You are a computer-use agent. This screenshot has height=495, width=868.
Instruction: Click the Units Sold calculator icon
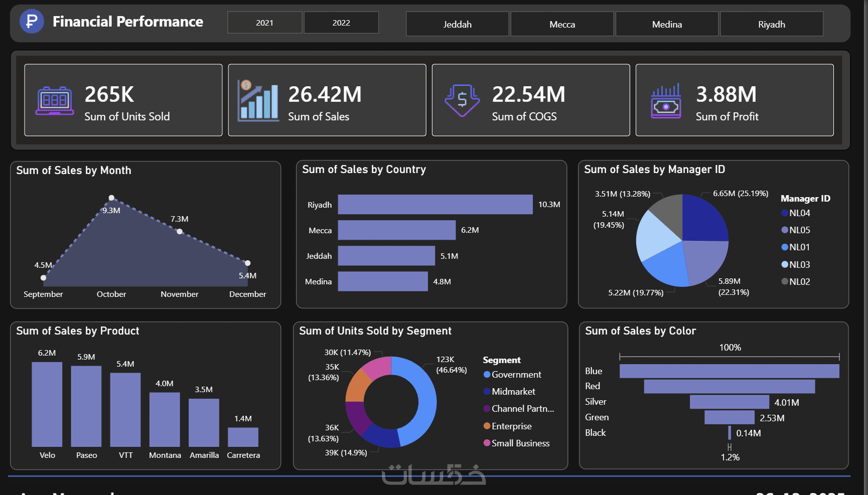(x=54, y=101)
